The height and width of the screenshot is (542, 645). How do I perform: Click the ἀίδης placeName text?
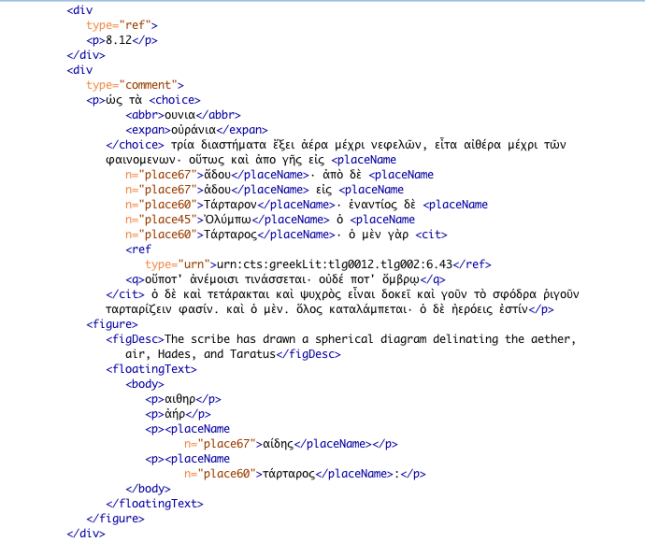point(278,443)
